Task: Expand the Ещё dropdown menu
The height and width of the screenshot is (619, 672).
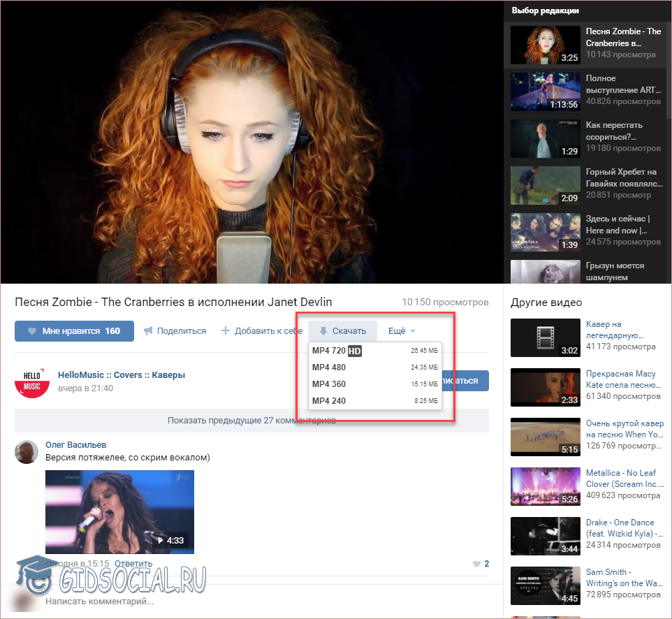Action: point(402,331)
